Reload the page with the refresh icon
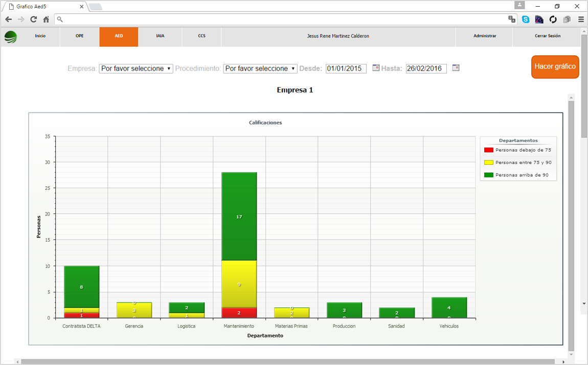 click(33, 19)
